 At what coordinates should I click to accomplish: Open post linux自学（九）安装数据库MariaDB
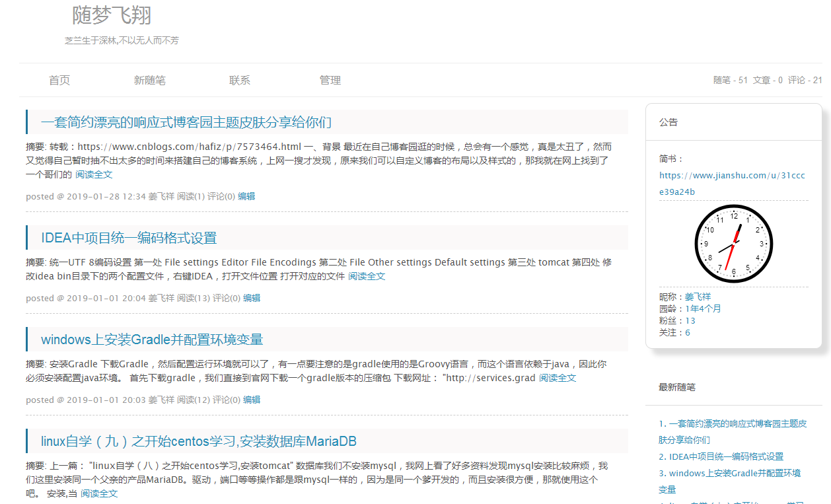199,441
